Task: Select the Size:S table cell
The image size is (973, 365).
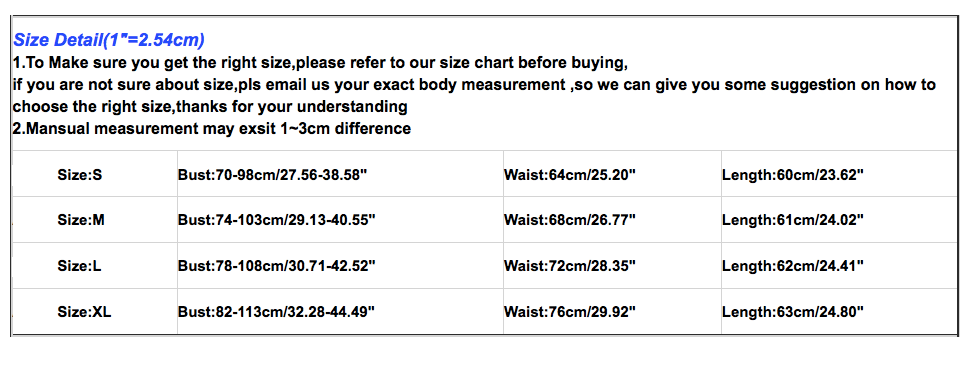Action: point(95,174)
